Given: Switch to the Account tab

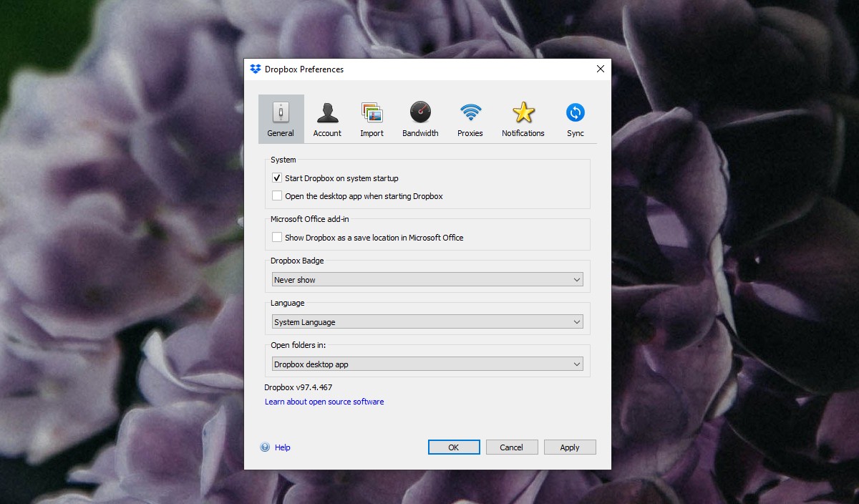Looking at the screenshot, I should tap(327, 119).
